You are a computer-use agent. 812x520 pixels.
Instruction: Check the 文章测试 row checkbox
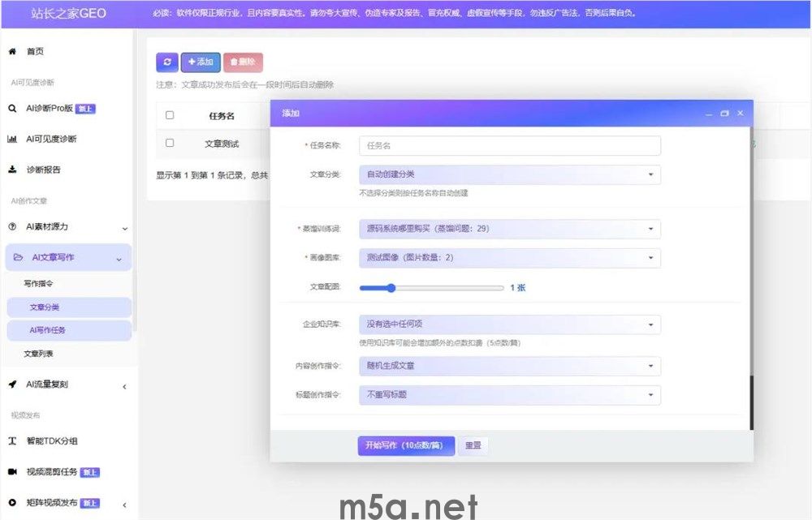pyautogui.click(x=170, y=142)
